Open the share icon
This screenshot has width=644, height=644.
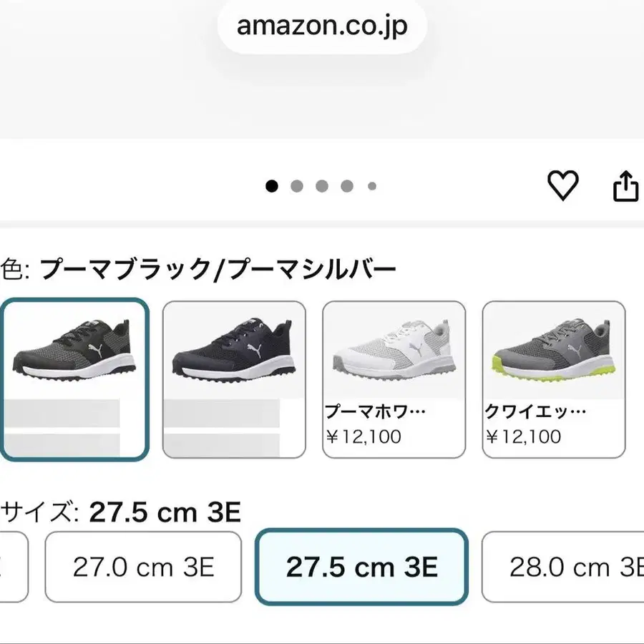[625, 186]
